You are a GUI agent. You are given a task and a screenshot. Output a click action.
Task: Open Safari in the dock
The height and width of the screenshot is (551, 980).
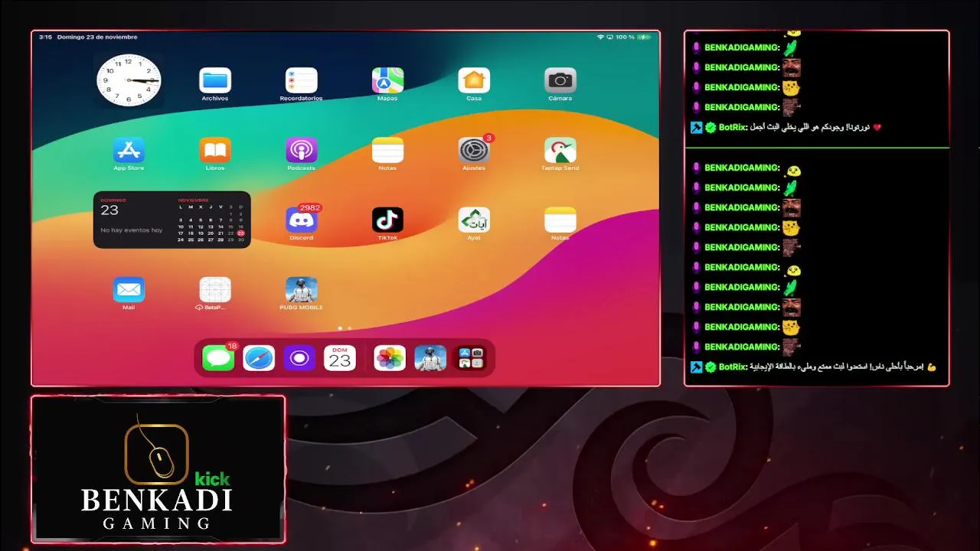pos(259,357)
